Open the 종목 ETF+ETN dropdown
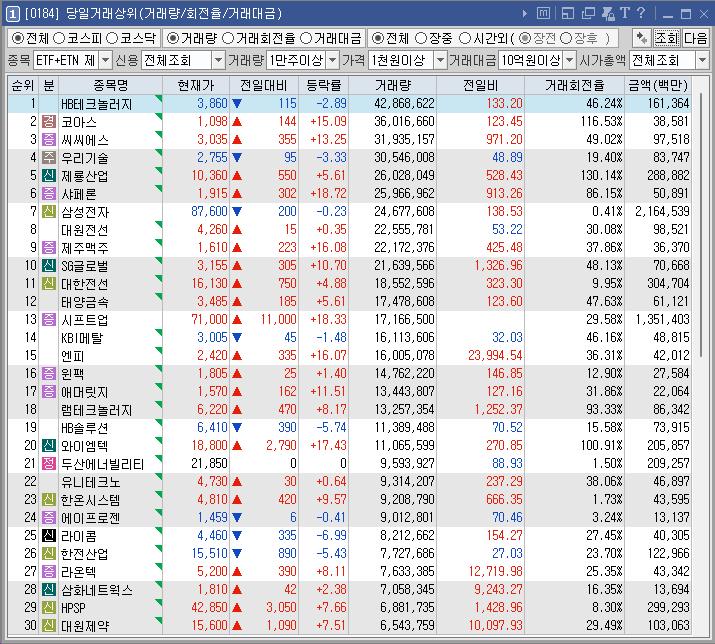 (x=105, y=60)
